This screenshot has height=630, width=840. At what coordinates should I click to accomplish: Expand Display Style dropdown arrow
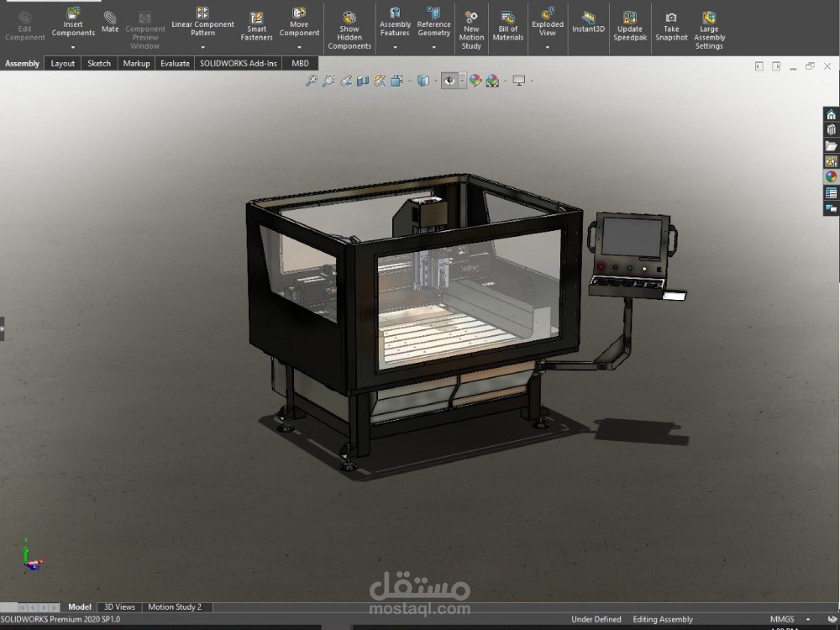[x=435, y=81]
